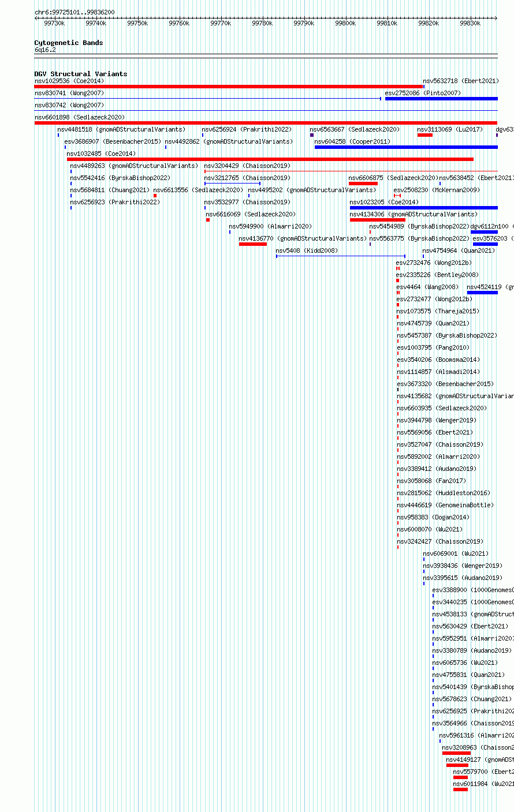Open nsv5638452 (Ebert2021) variant label
The height and width of the screenshot is (812, 514).
[476, 178]
